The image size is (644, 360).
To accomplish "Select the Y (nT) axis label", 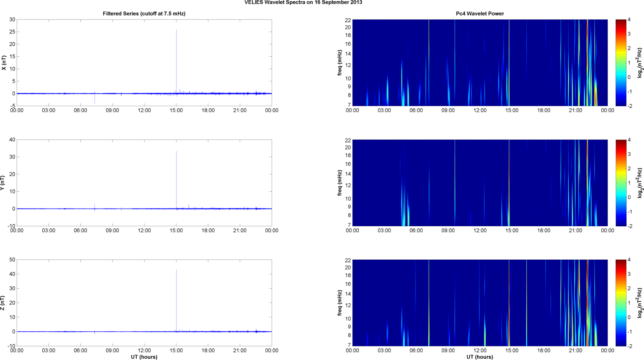I will 3,183.
